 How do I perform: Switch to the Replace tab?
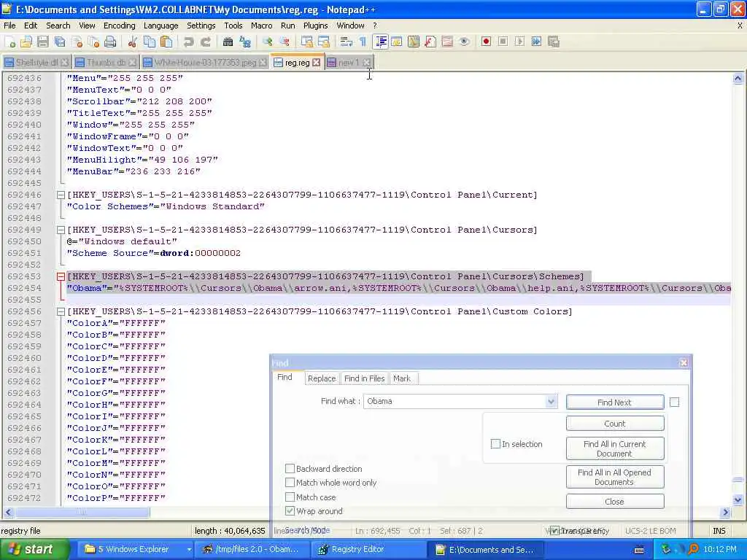coord(322,378)
